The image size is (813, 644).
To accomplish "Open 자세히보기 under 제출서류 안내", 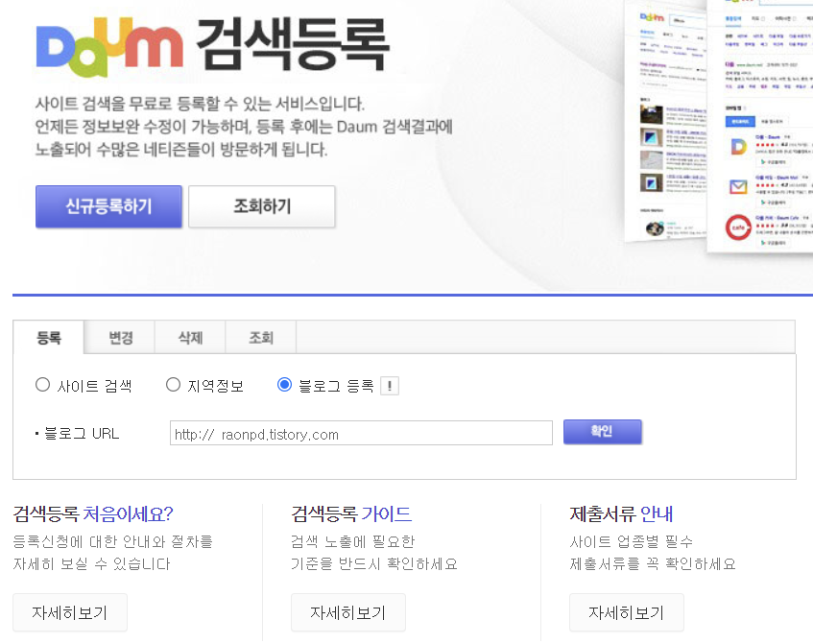I will coord(627,612).
